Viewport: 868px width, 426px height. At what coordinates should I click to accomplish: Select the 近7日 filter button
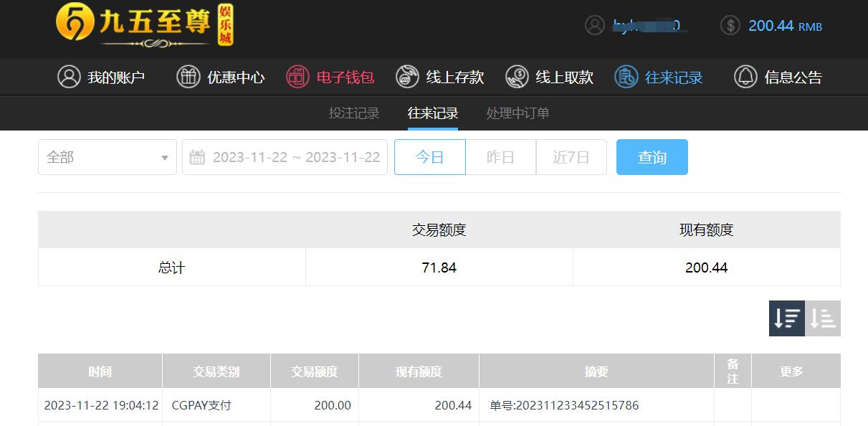point(571,157)
